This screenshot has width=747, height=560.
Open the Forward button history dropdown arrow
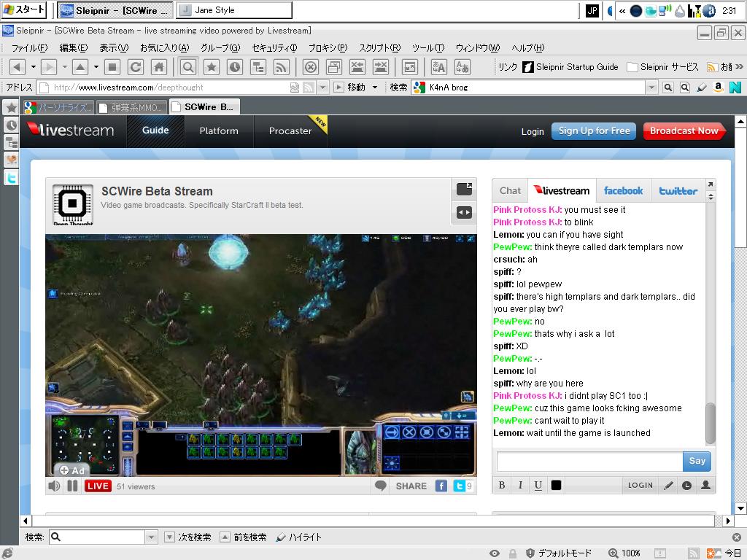click(65, 67)
